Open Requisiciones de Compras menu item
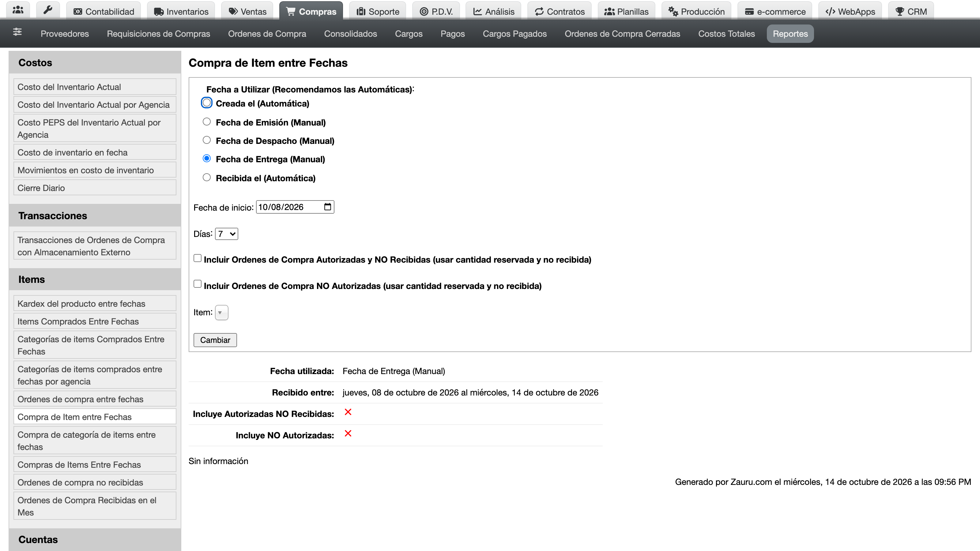The width and height of the screenshot is (980, 551). click(158, 33)
